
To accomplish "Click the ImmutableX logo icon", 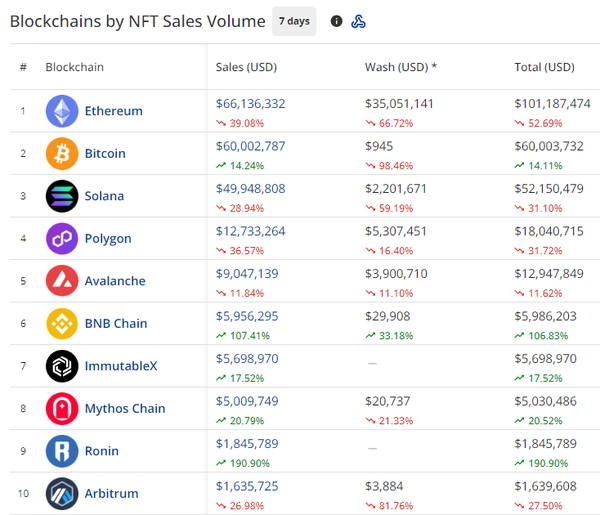I will click(x=62, y=366).
